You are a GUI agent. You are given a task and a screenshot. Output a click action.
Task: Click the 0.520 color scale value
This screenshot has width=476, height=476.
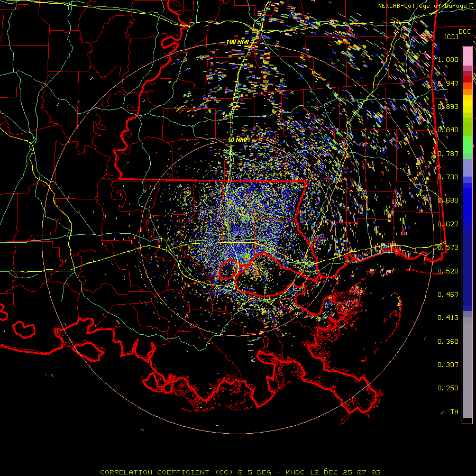[448, 271]
